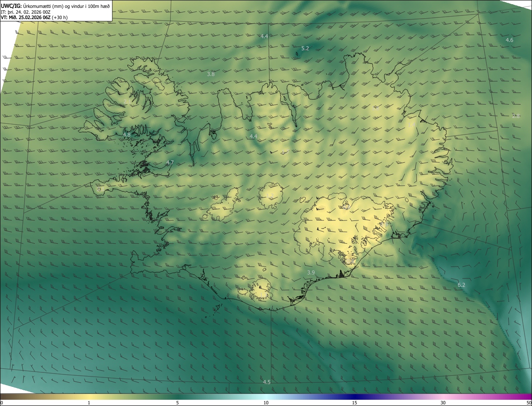
Task: Click the 4.7 value label
Action: (x=170, y=163)
